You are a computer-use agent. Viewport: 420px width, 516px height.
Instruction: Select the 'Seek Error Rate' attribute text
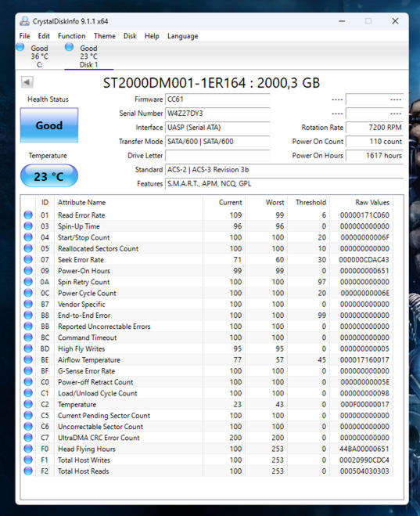click(x=81, y=260)
